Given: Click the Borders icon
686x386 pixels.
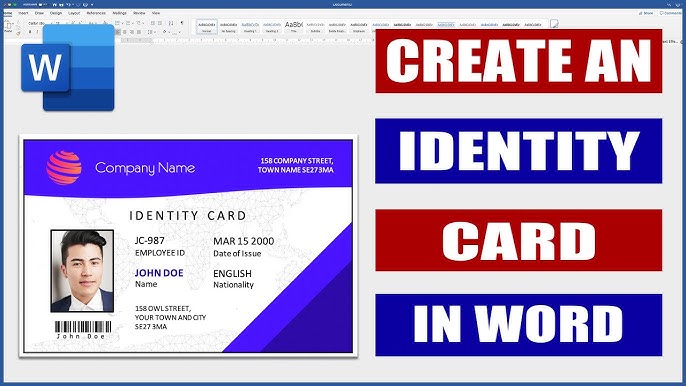Looking at the screenshot, I should pos(175,32).
